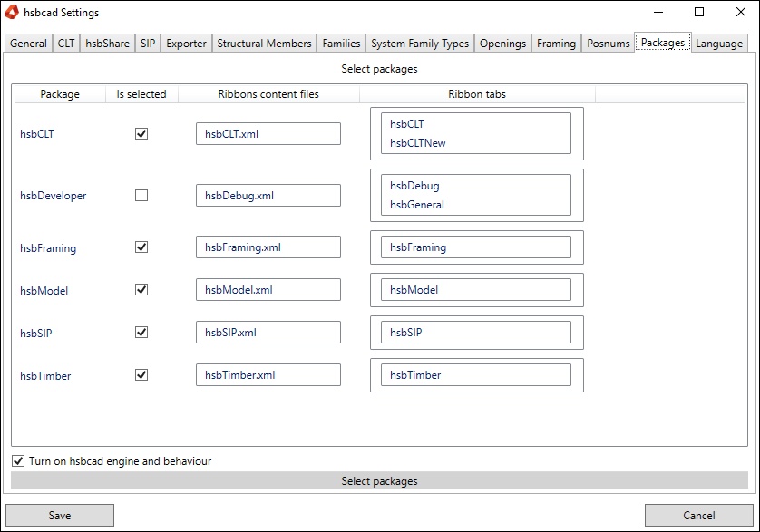Deselect the hsbSIP package checkbox

pyautogui.click(x=141, y=333)
